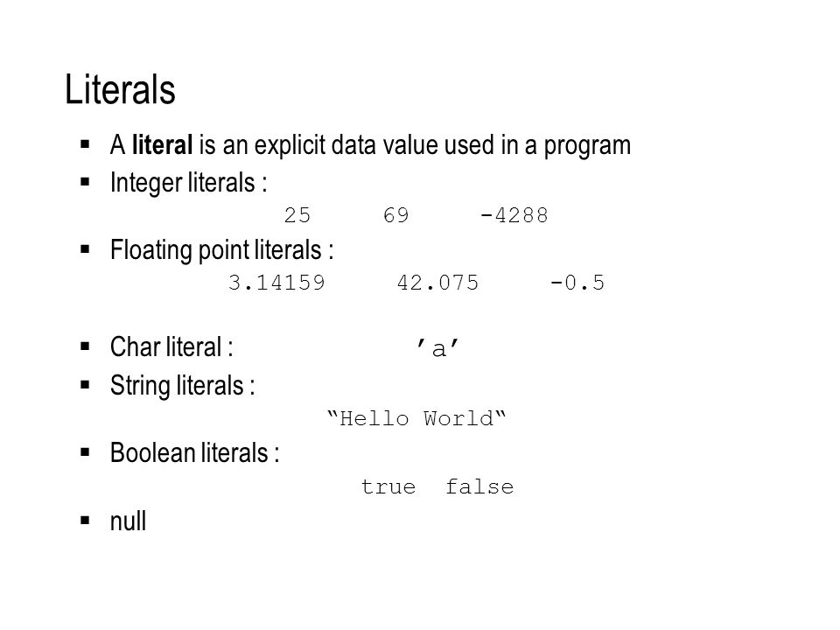Click the Boolean literals label

coord(194,452)
